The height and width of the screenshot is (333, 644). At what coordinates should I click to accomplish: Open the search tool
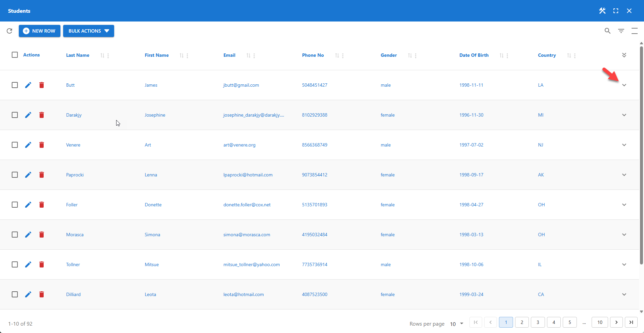(x=607, y=31)
